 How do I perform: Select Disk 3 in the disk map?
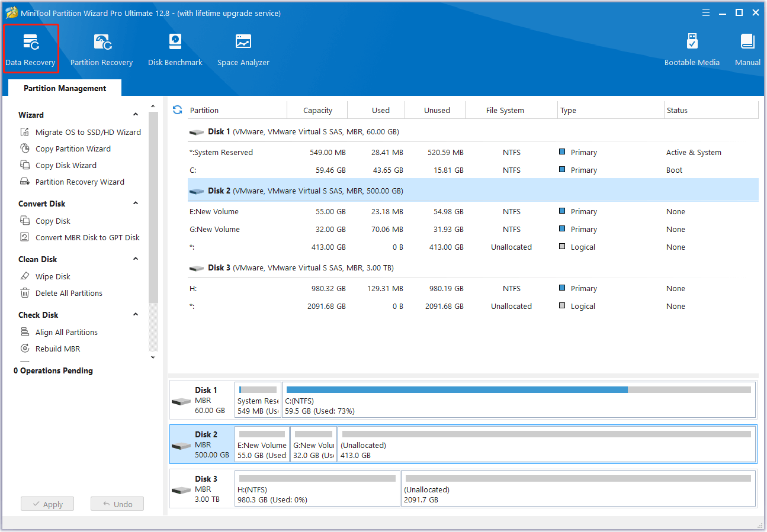tap(201, 488)
